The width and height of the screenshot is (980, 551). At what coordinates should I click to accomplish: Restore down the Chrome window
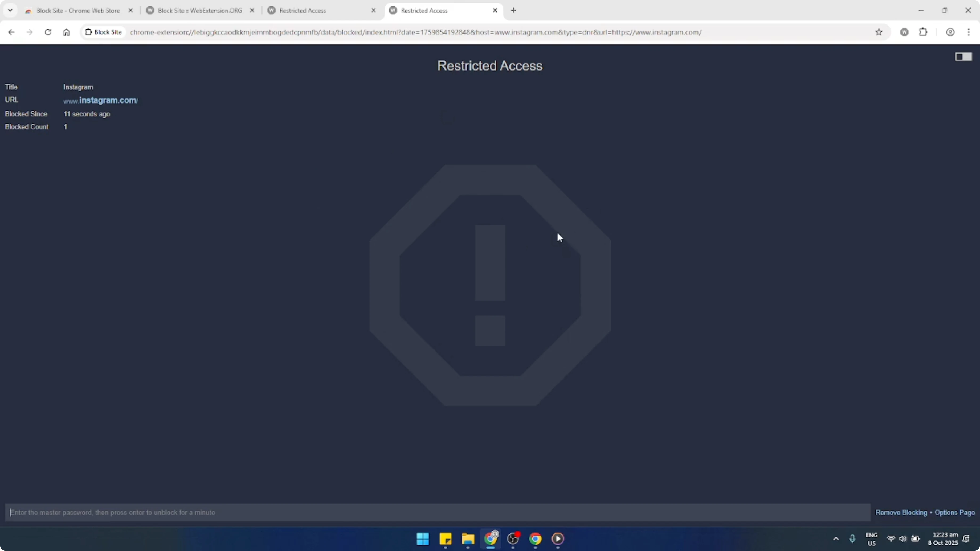(945, 10)
